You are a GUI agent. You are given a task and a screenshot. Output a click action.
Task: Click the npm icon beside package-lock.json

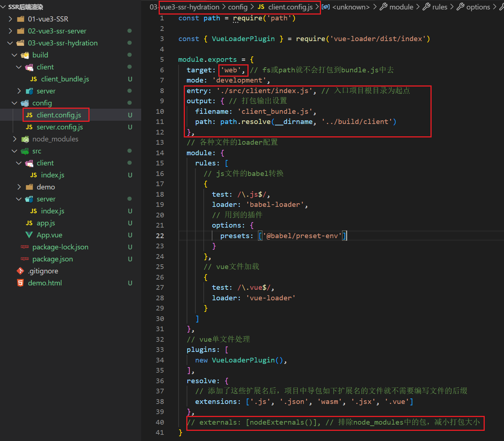pos(25,247)
